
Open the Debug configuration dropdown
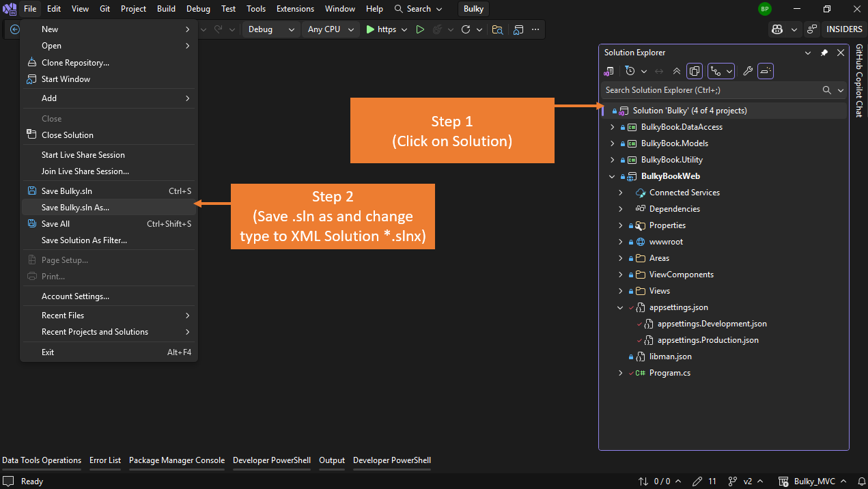point(271,29)
